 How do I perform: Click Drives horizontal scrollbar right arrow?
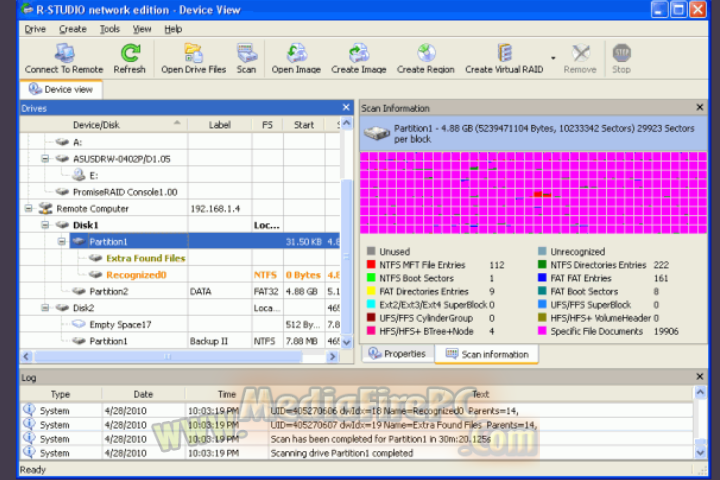tap(332, 356)
